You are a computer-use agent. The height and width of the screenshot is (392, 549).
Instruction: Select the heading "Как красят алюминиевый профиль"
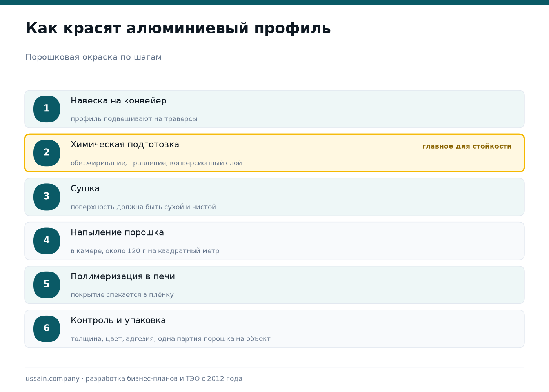click(178, 29)
